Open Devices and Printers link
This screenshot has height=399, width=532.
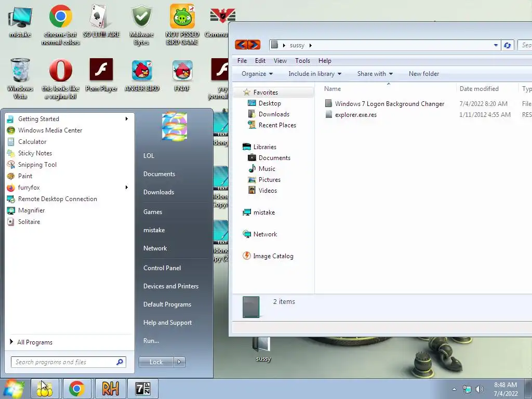170,286
